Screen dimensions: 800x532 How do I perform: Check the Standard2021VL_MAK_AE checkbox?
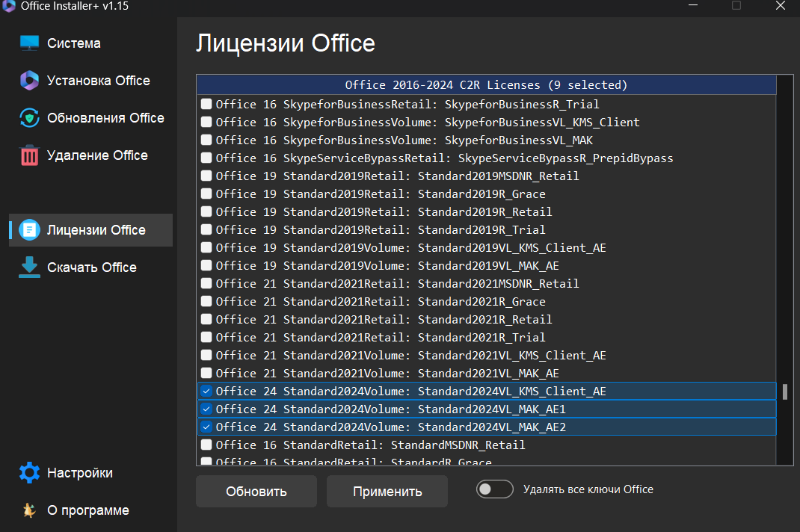point(206,373)
